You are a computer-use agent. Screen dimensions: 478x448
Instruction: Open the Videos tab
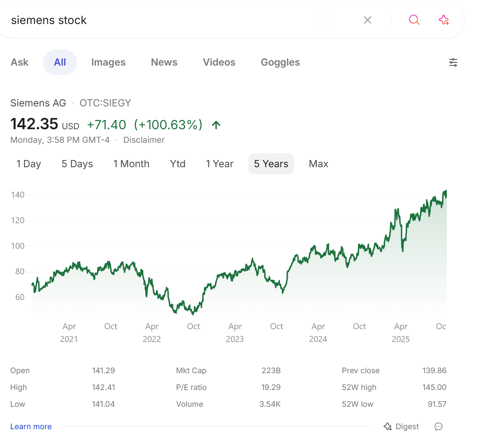pos(219,62)
